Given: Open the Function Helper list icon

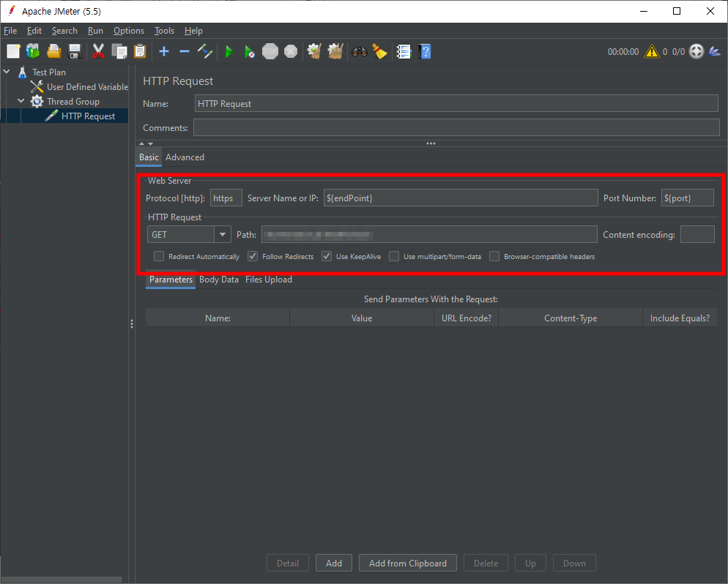Looking at the screenshot, I should click(x=404, y=51).
